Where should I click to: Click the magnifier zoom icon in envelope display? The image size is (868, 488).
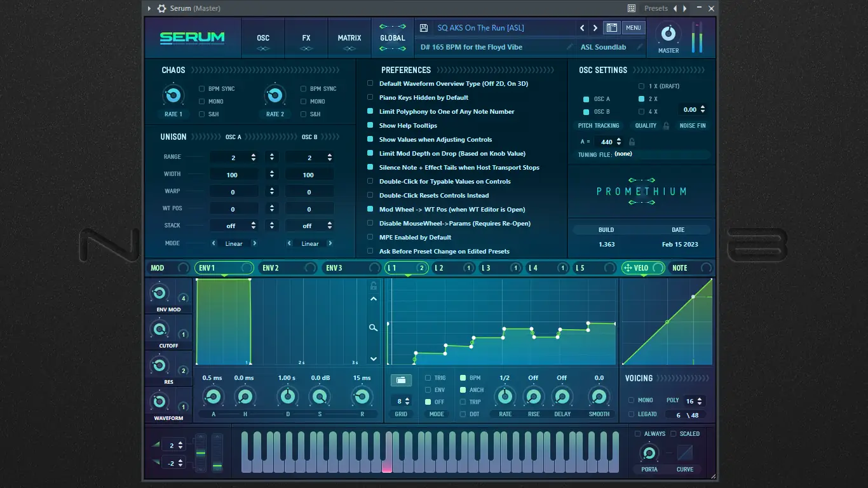374,327
